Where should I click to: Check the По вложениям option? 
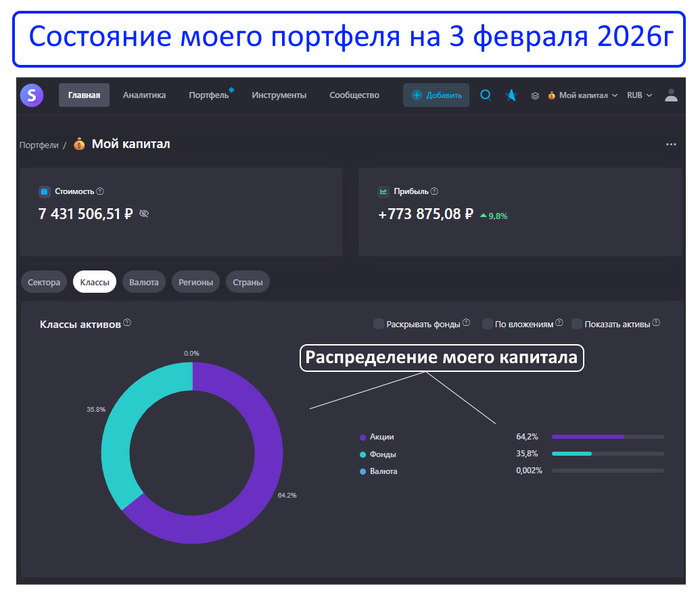coord(487,324)
